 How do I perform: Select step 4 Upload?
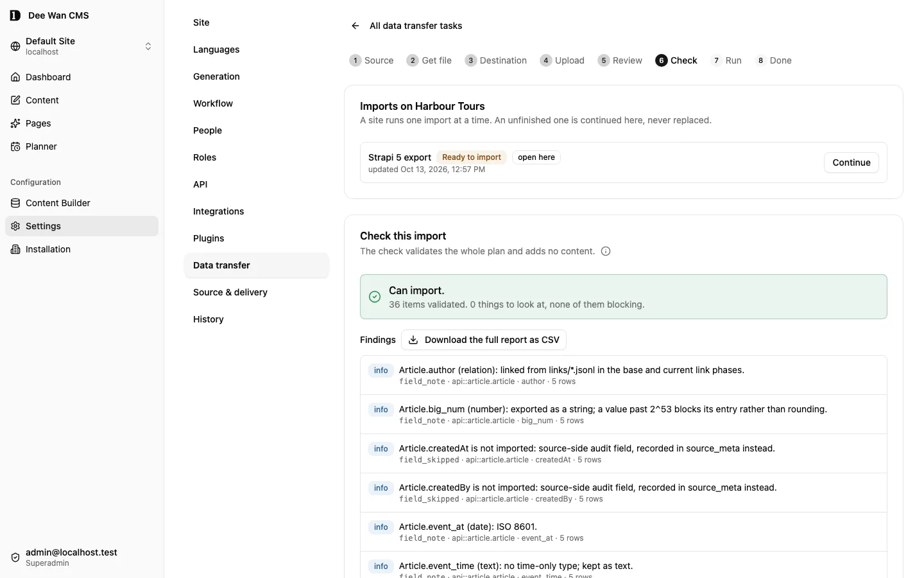(x=562, y=60)
